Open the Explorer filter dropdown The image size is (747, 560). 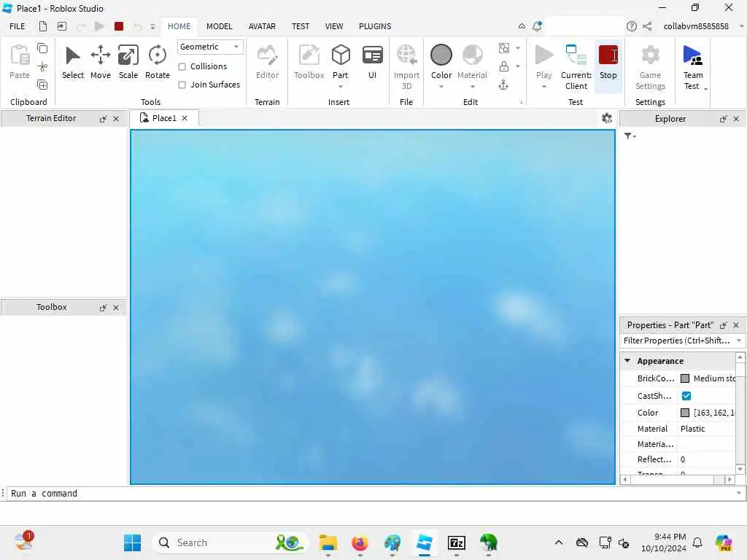(630, 136)
